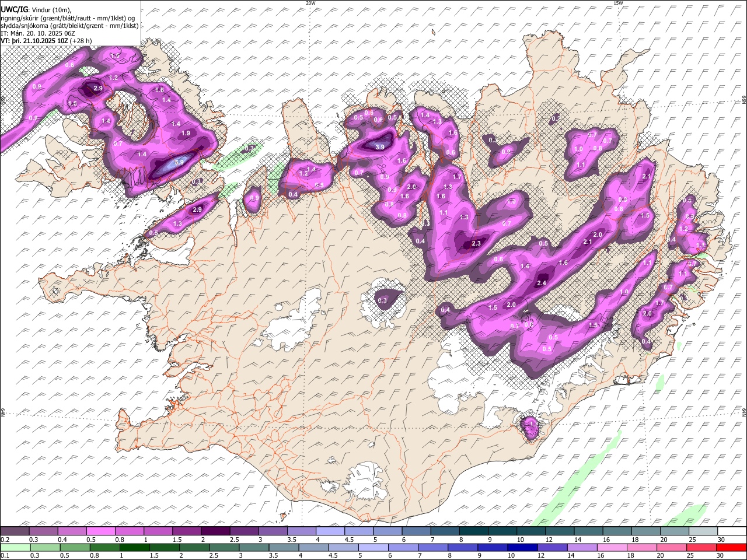Click the "IT: Mán. 20. 10. 2025 06Z" line
Viewport: 747px width, 560px height.
[x=37, y=33]
